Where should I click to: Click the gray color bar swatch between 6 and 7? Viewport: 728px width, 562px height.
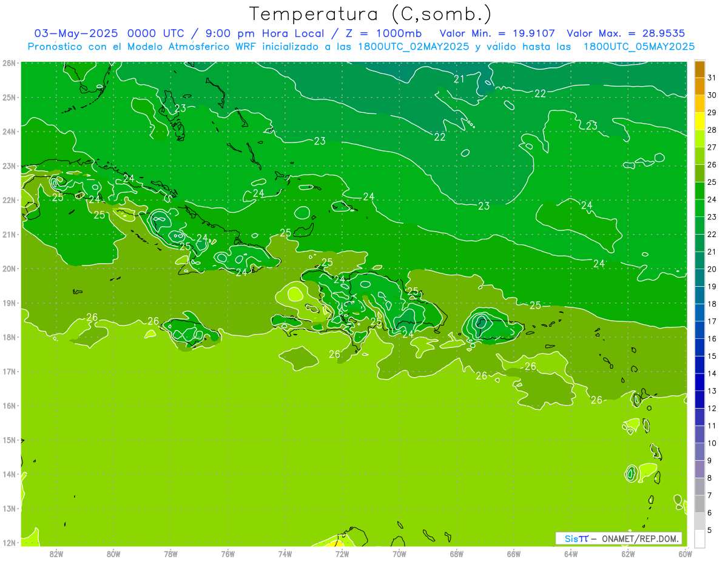[699, 504]
